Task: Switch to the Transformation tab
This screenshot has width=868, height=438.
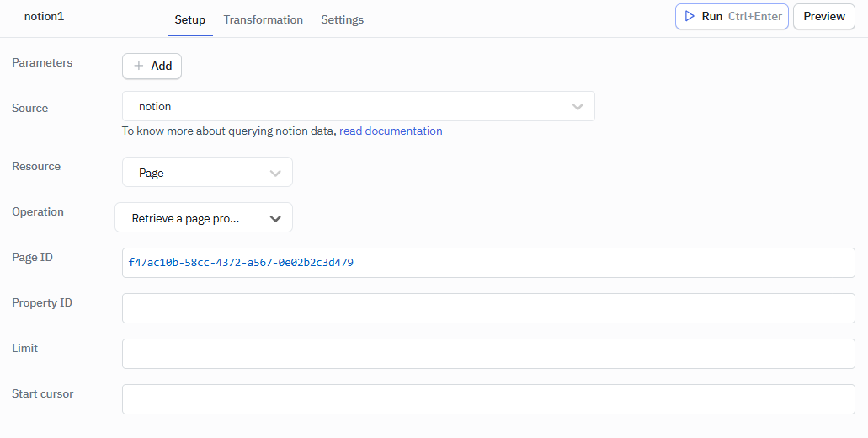Action: (263, 20)
